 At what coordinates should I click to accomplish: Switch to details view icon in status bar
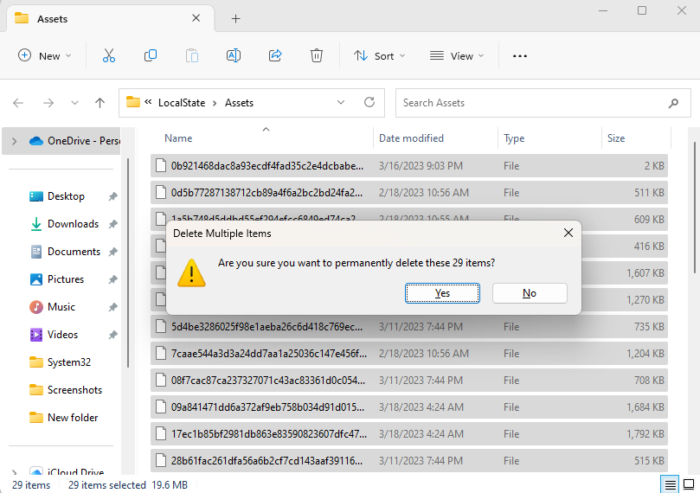(669, 485)
